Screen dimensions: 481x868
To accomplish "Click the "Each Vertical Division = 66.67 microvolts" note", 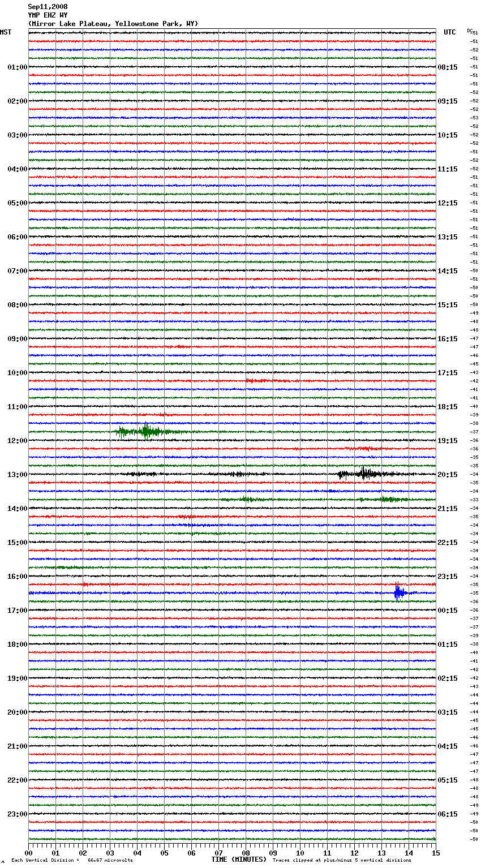I will tap(72, 861).
